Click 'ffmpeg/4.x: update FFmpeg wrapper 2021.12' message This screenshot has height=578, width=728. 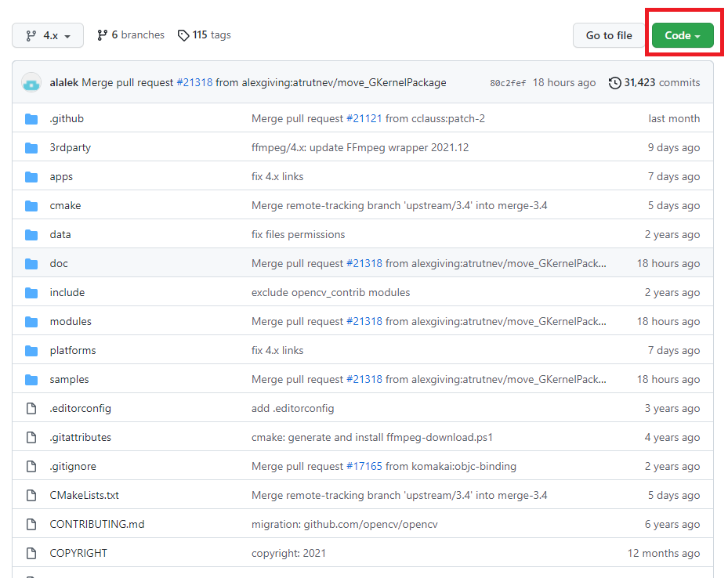[x=360, y=147]
